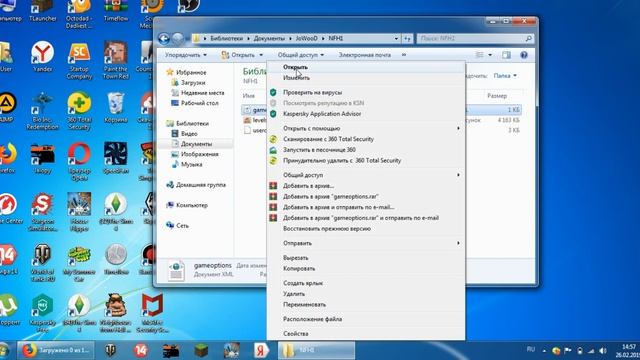The width and height of the screenshot is (640, 360).
Task: Select Проверить на вирусы menu entry
Action: [312, 93]
